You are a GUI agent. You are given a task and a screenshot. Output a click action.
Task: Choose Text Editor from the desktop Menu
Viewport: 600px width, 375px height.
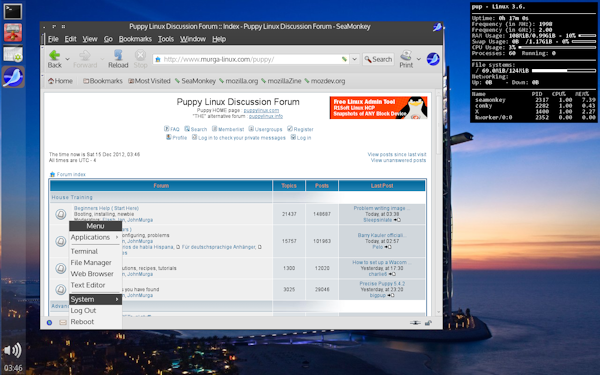pyautogui.click(x=95, y=285)
